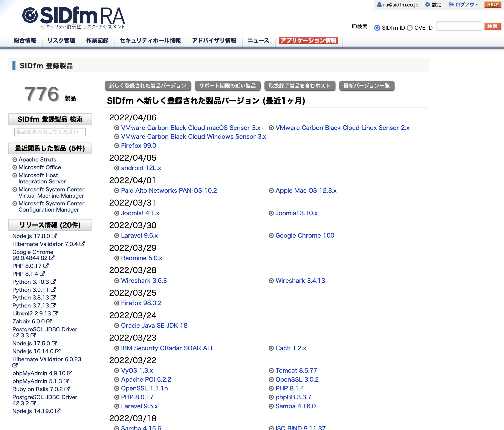Viewport: 504px width, 430px height.
Task: Open the Node.js 16.14.0 release link
Action: (33, 351)
